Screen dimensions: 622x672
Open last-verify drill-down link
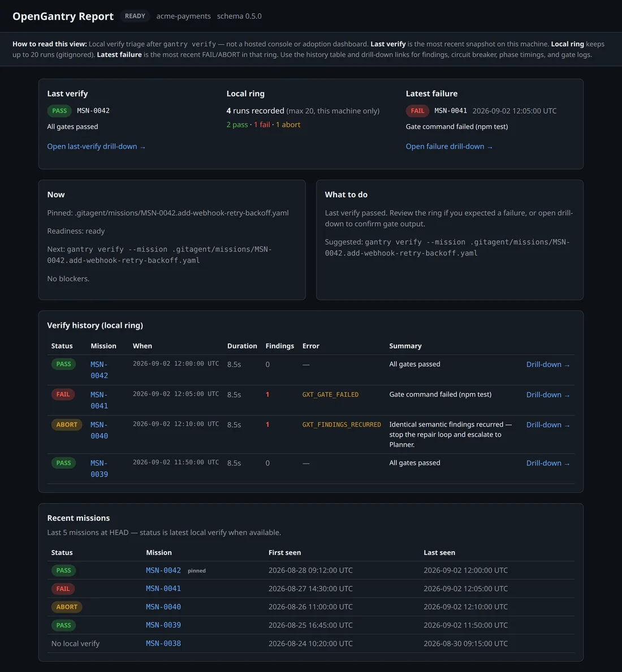[x=96, y=146]
